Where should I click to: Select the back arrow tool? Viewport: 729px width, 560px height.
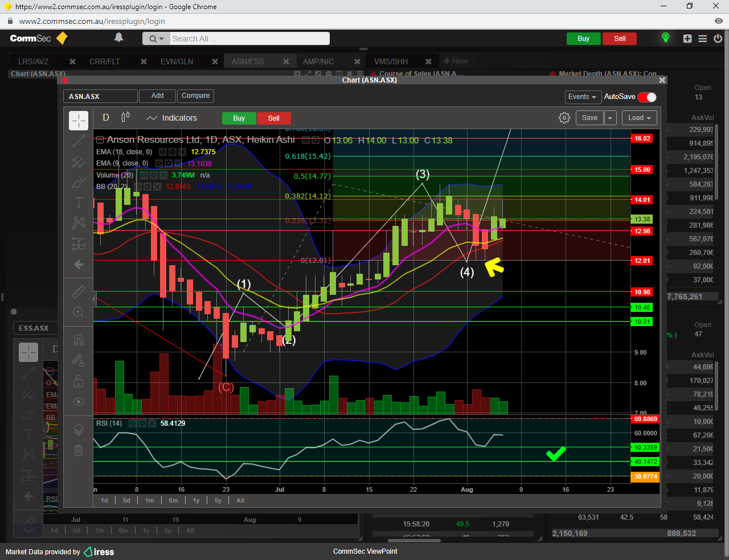pyautogui.click(x=79, y=265)
